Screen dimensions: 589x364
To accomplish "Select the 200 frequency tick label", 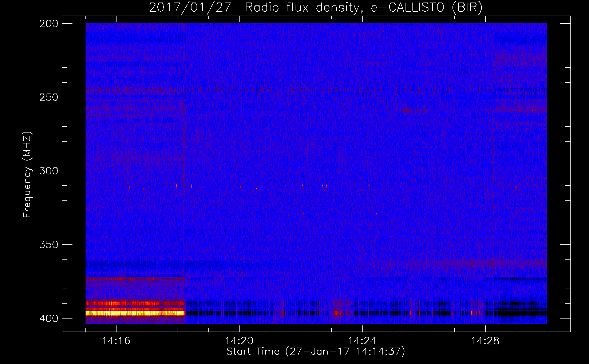I will [x=49, y=24].
